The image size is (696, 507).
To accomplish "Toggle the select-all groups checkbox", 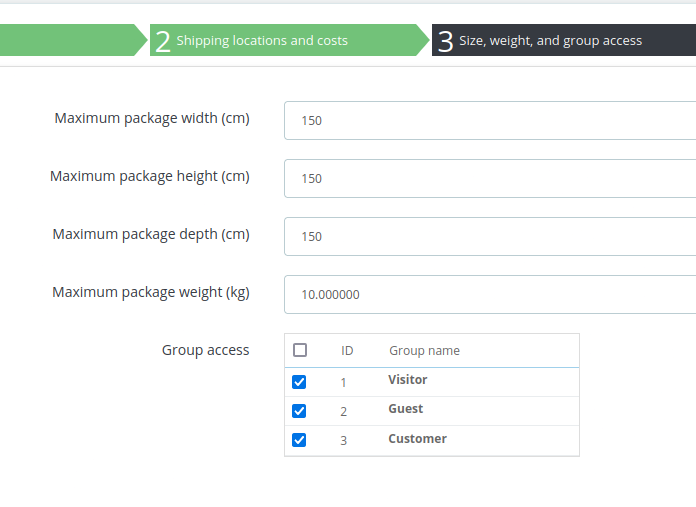I will click(x=300, y=350).
